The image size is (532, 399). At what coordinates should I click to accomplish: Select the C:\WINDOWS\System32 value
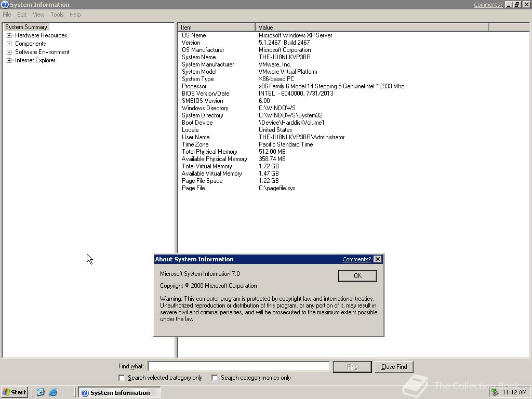coord(290,115)
